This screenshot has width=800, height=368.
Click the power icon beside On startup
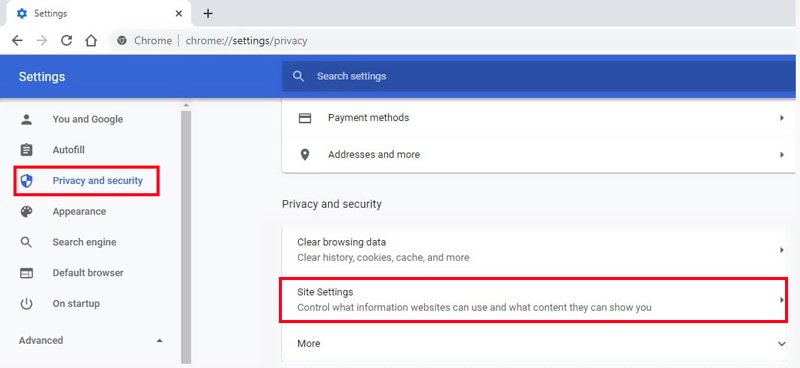(x=26, y=304)
